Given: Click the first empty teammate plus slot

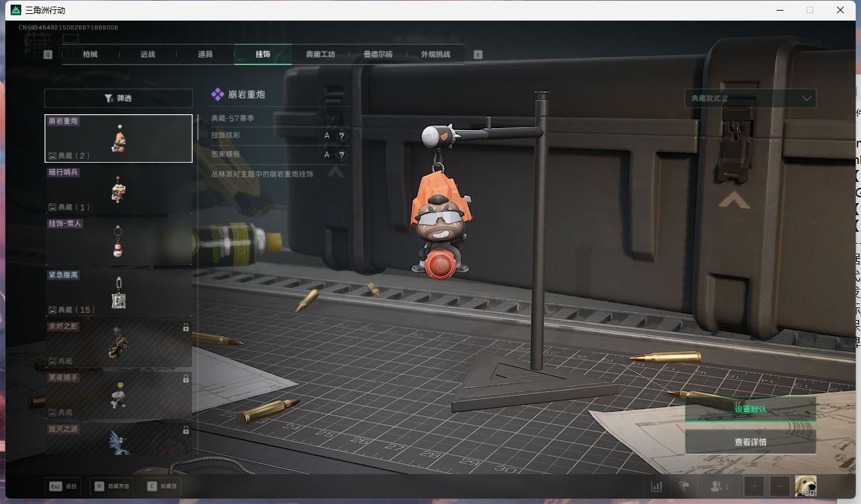Looking at the screenshot, I should 753,486.
